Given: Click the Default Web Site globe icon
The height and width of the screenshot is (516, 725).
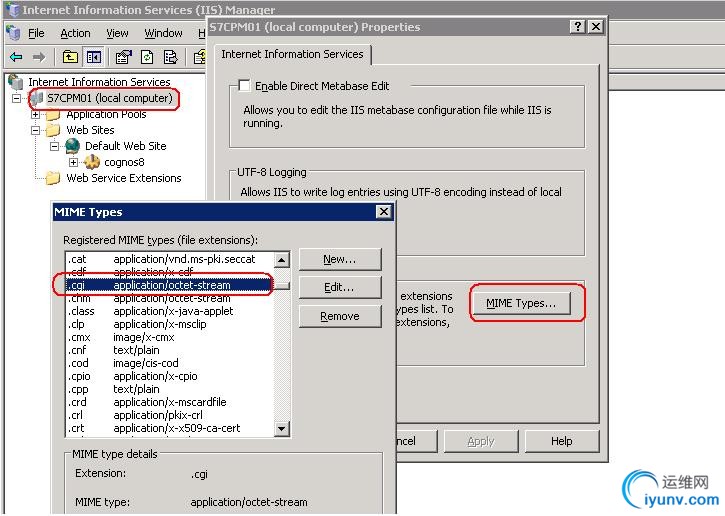Looking at the screenshot, I should coord(73,146).
